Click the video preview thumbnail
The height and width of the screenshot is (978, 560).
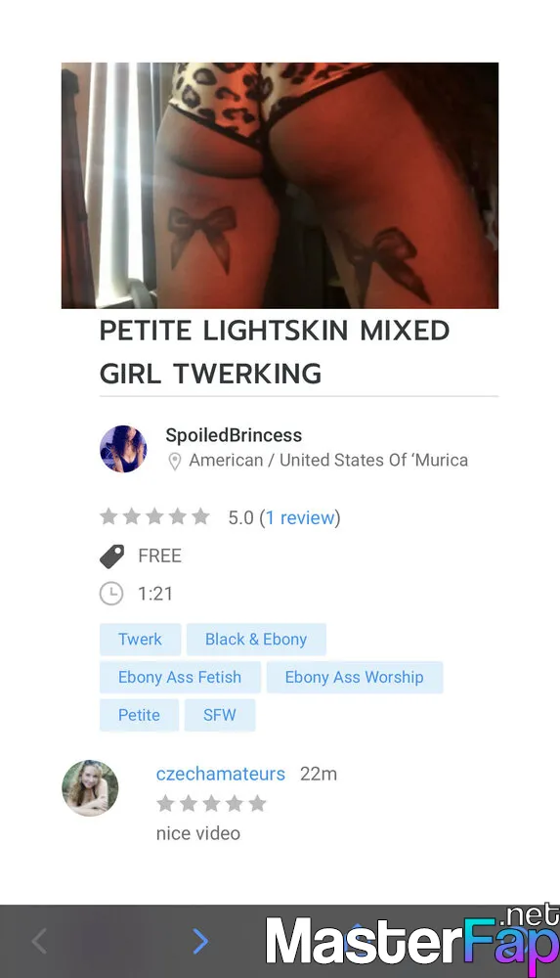[x=280, y=185]
